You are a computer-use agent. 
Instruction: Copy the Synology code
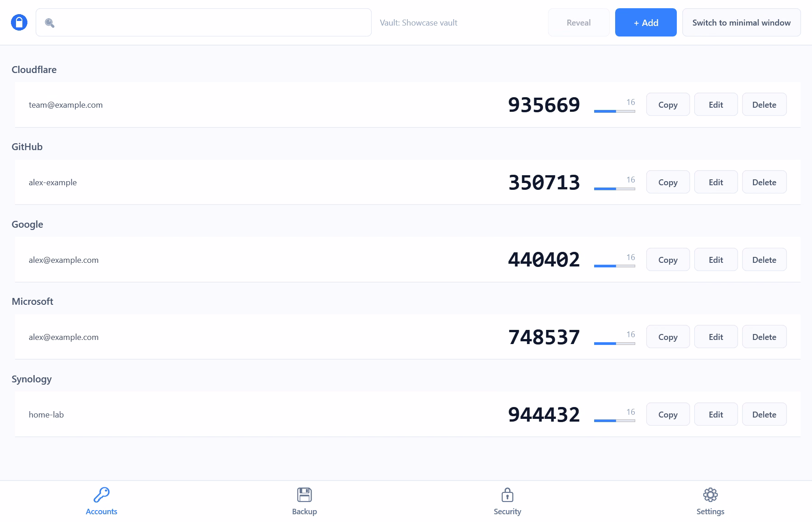tap(668, 414)
